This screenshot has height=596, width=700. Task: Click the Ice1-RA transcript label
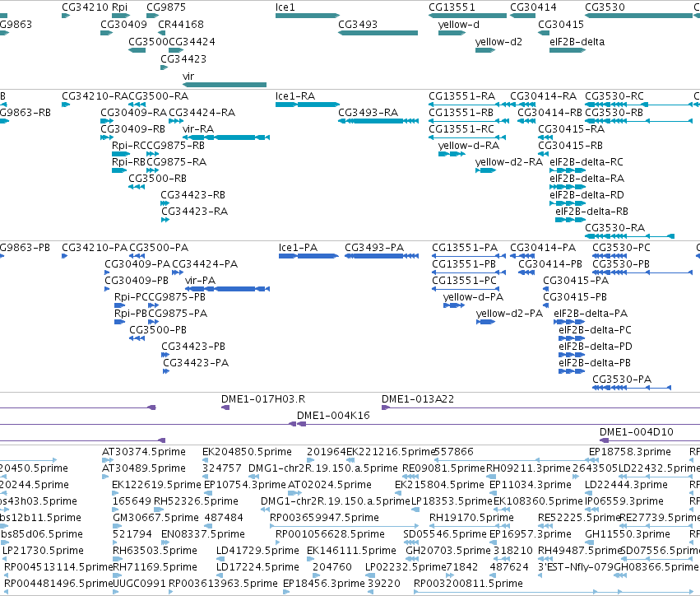(x=295, y=96)
